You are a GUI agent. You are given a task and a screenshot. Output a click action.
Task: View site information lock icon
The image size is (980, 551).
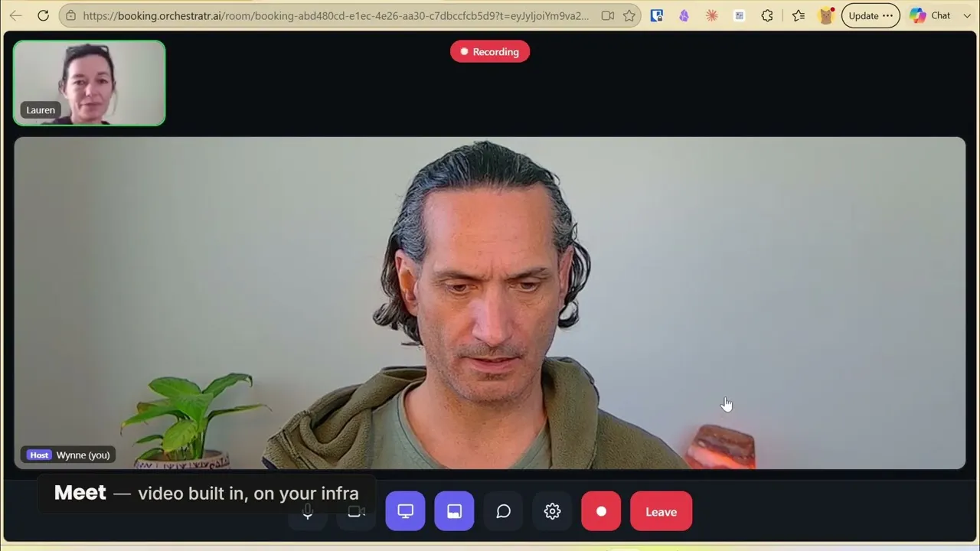(x=70, y=15)
